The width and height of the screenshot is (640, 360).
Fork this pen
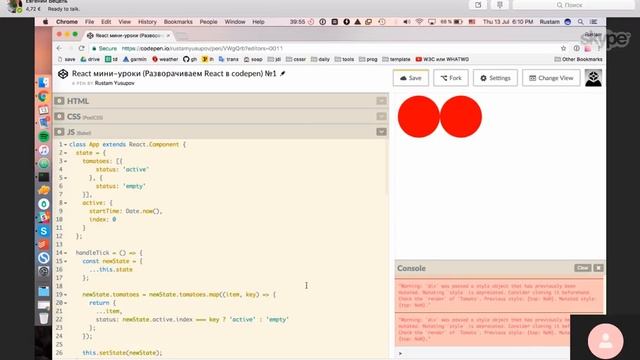[x=451, y=78]
